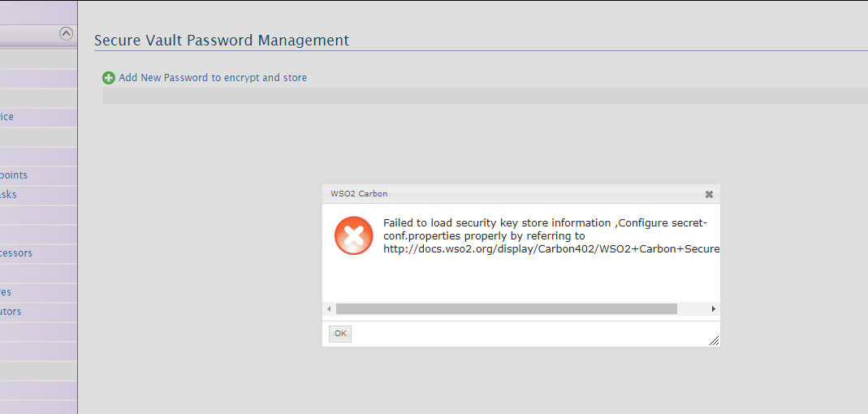Open the sidebar item ending in "utors"
This screenshot has height=414, width=868.
[x=11, y=312]
